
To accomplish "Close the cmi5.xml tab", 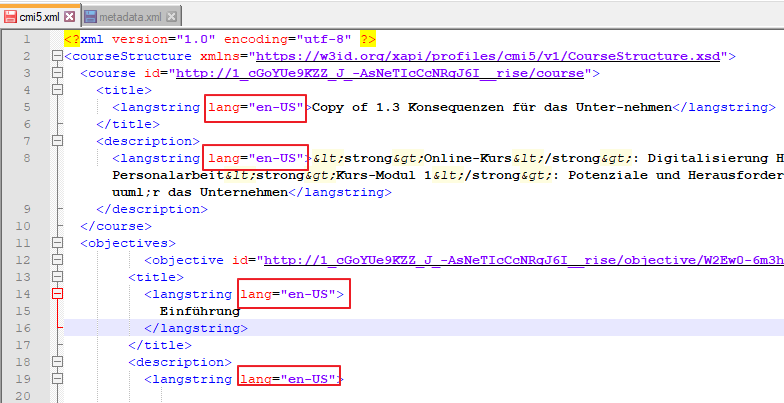I will pos(70,16).
